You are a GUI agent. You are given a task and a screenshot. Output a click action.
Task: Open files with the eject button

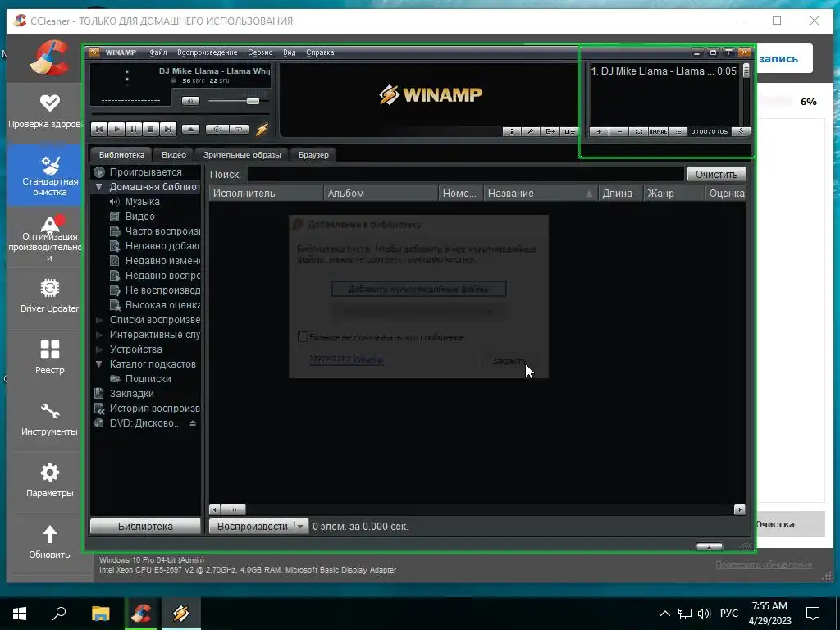pyautogui.click(x=190, y=129)
